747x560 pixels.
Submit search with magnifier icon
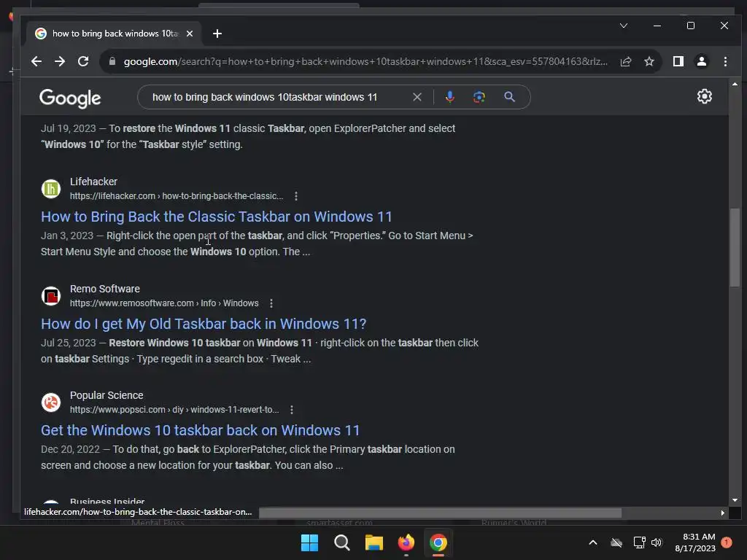pos(509,97)
